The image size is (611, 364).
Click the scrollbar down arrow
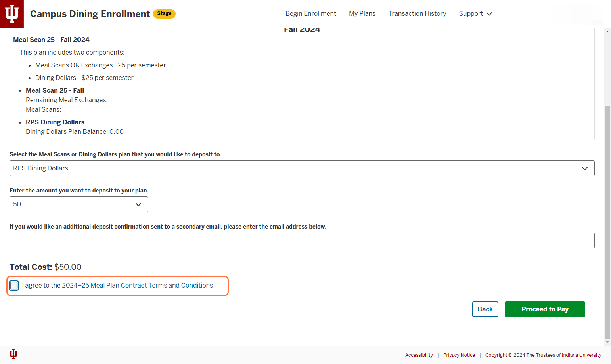click(607, 342)
